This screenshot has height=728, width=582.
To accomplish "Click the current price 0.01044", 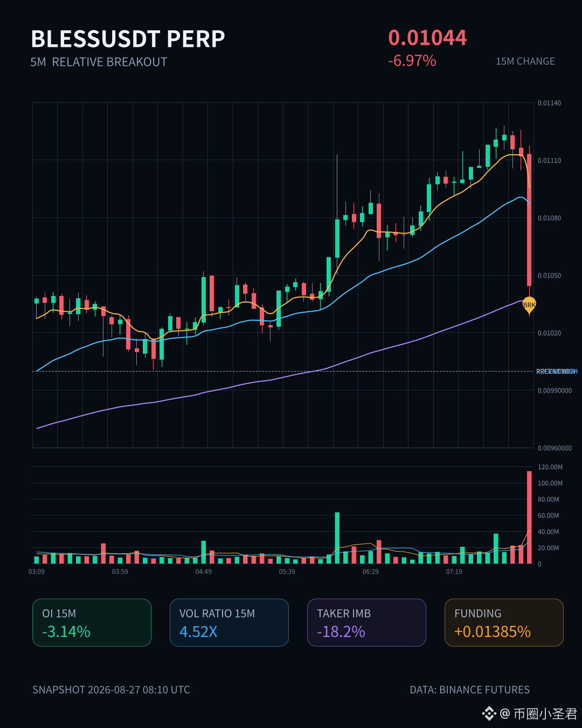I will click(427, 38).
